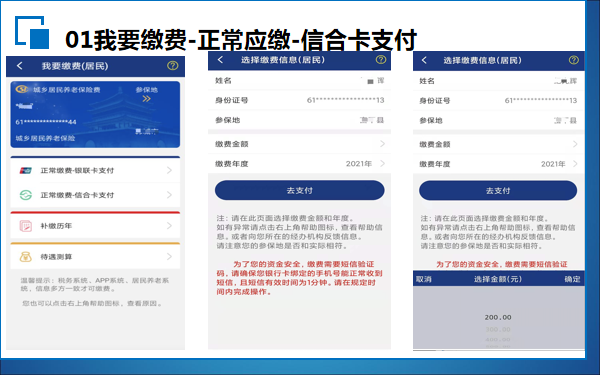Expand chevron of 补缴历年 row

pyautogui.click(x=170, y=226)
